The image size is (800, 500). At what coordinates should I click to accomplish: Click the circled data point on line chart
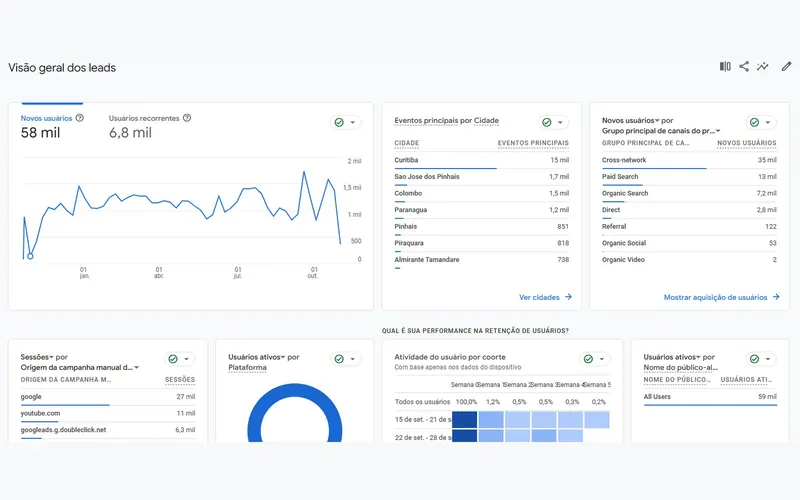click(x=30, y=256)
